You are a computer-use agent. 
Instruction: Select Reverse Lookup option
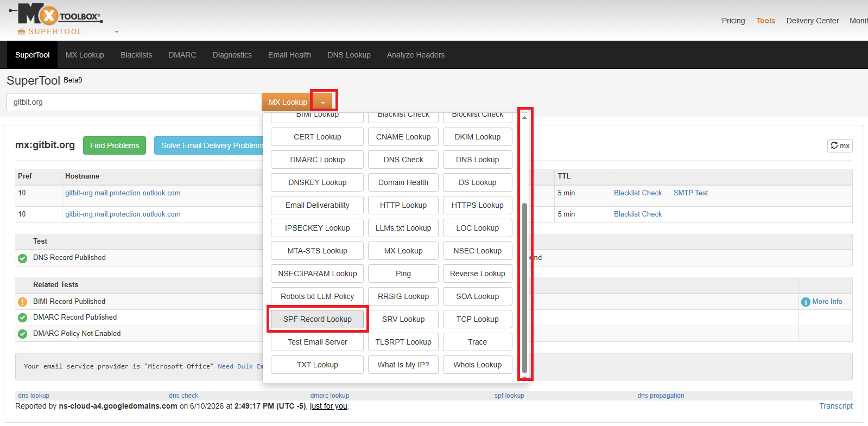(478, 274)
